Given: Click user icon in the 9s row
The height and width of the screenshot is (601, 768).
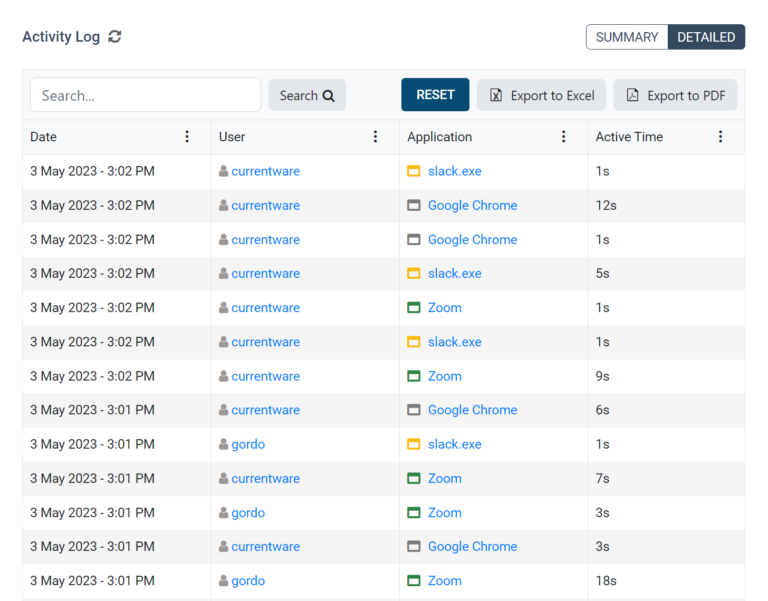Looking at the screenshot, I should tap(223, 376).
